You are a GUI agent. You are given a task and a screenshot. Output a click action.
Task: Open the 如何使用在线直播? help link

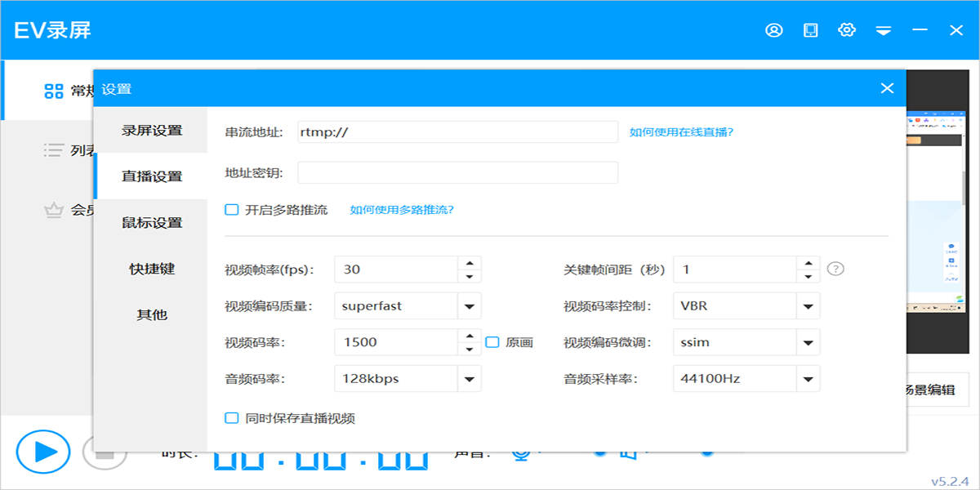pos(681,131)
